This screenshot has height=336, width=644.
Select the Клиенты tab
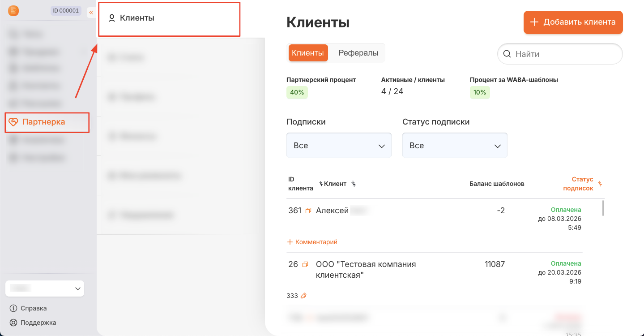pos(308,53)
